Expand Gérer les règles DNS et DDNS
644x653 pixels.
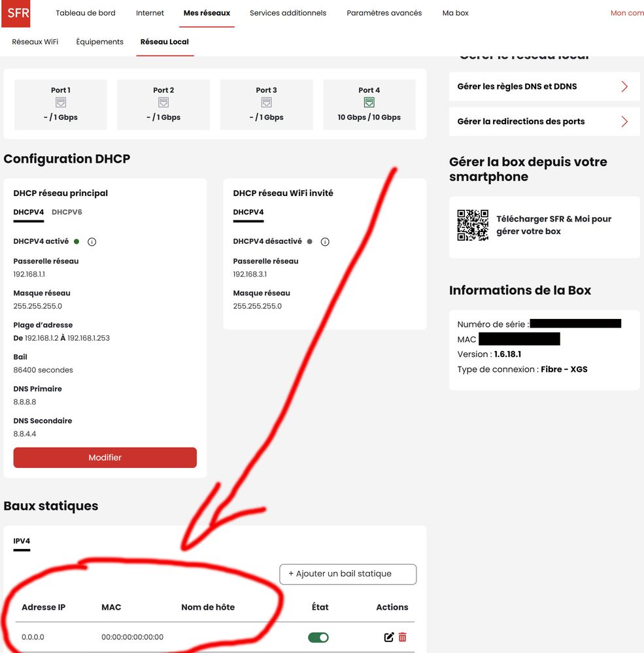point(544,86)
